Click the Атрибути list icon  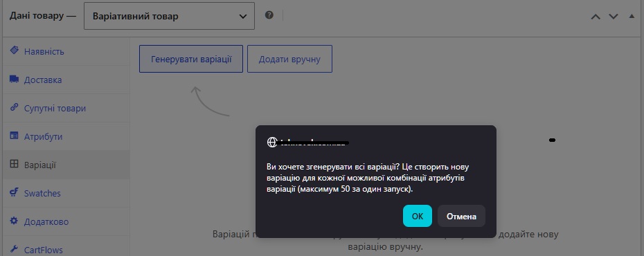[15, 136]
